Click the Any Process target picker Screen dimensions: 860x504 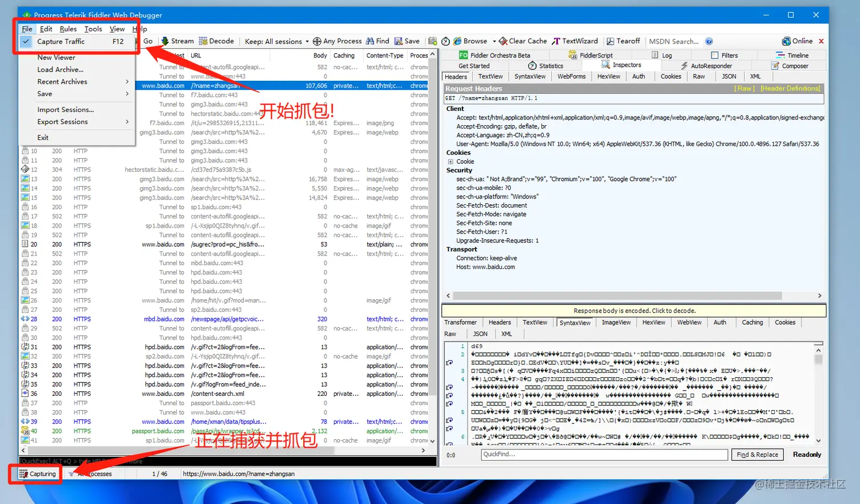pyautogui.click(x=337, y=41)
